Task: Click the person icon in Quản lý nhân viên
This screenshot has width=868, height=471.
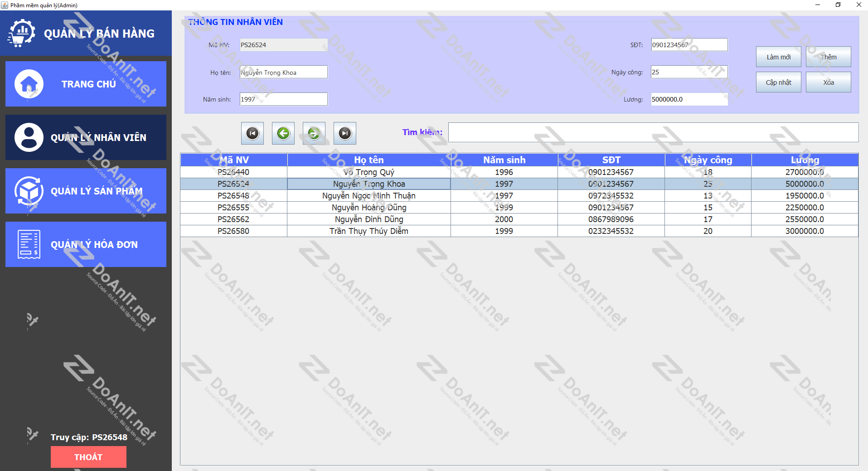Action: (x=29, y=137)
